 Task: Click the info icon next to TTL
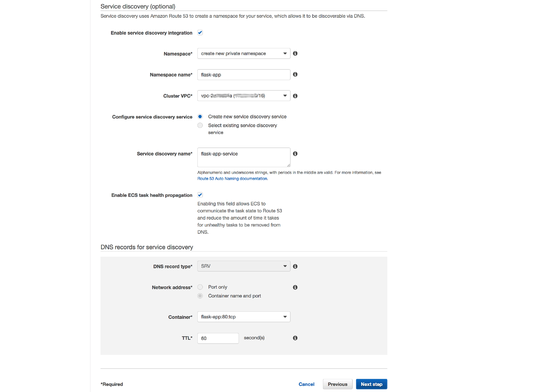tap(296, 338)
